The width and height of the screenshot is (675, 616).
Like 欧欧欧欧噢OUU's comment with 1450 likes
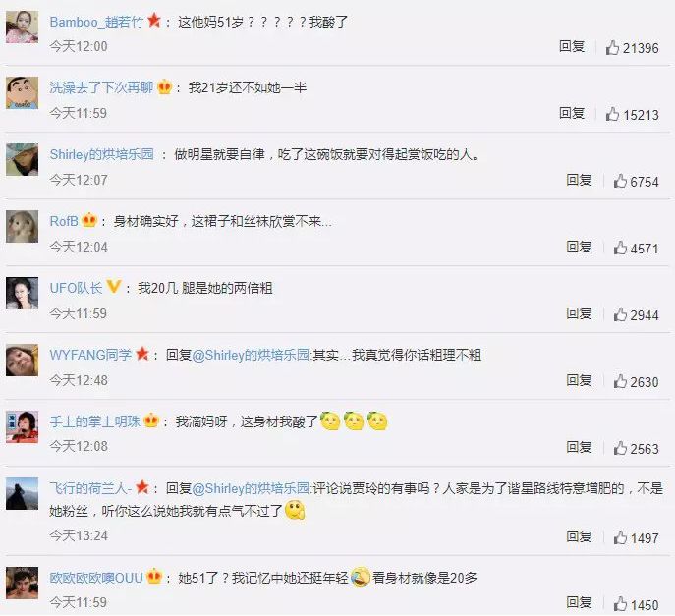click(x=620, y=604)
